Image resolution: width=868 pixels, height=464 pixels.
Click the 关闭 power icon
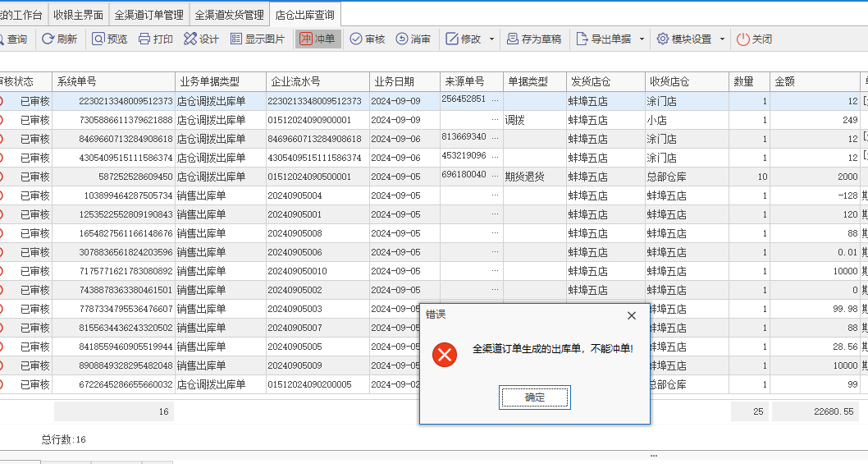click(743, 39)
